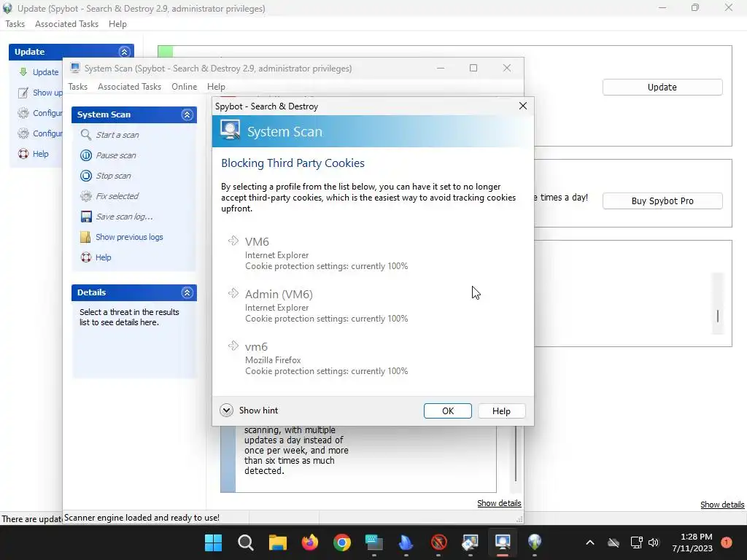Click the Spybot System Scan taskbar icon
Image resolution: width=747 pixels, height=560 pixels.
pyautogui.click(x=503, y=542)
